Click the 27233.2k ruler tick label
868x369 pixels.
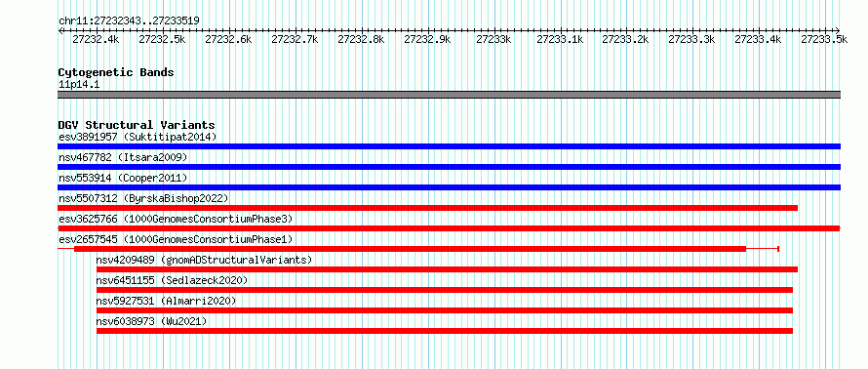625,39
